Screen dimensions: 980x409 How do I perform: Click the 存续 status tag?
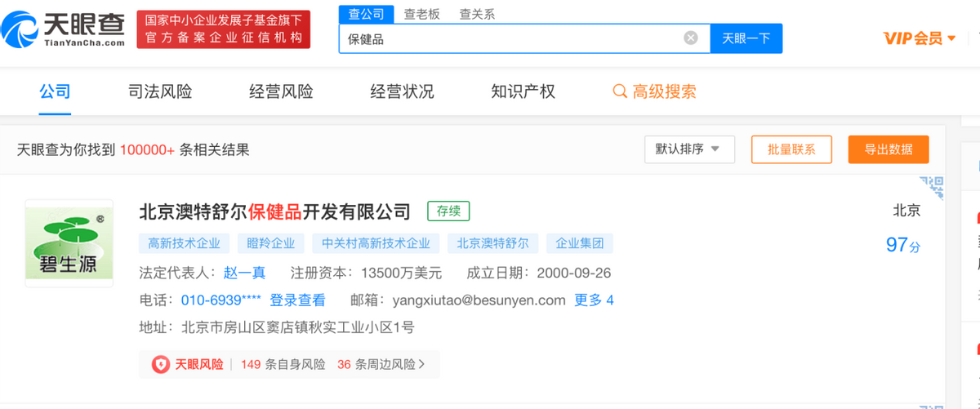point(448,211)
